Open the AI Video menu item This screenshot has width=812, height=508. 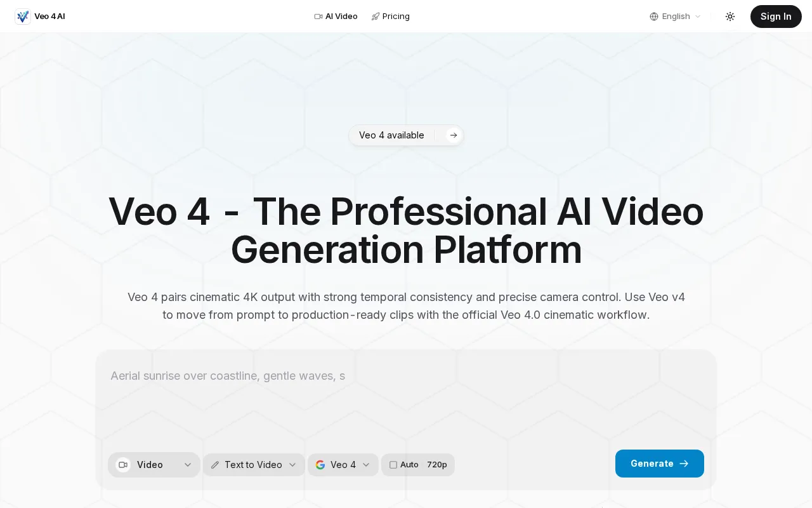click(x=336, y=17)
